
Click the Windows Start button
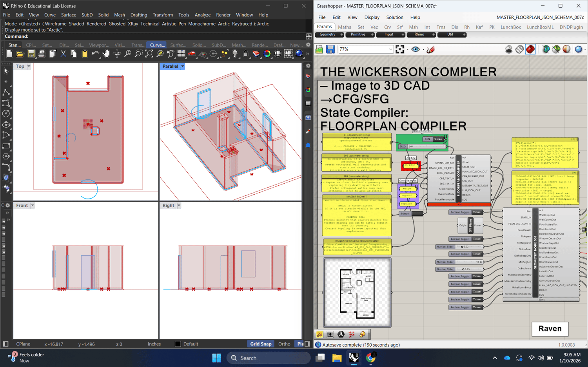click(216, 358)
